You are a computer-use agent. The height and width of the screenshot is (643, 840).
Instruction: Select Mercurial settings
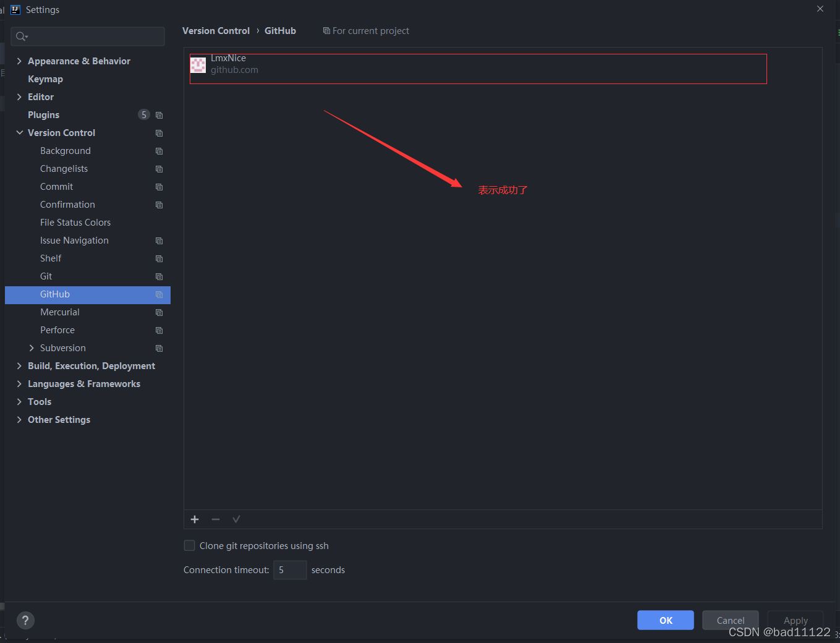coord(60,312)
